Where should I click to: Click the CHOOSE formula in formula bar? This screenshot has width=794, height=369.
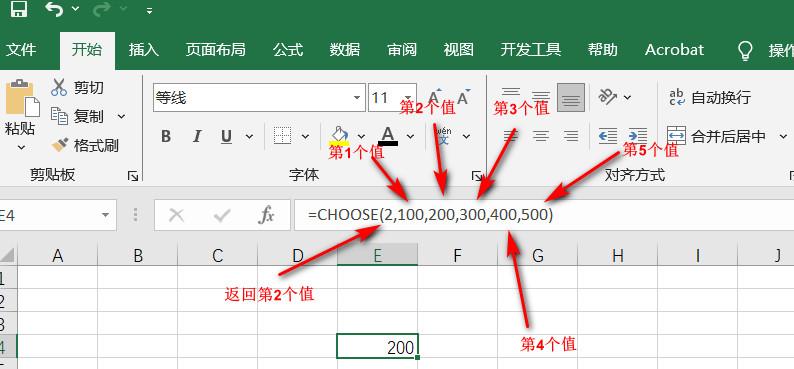click(430, 215)
